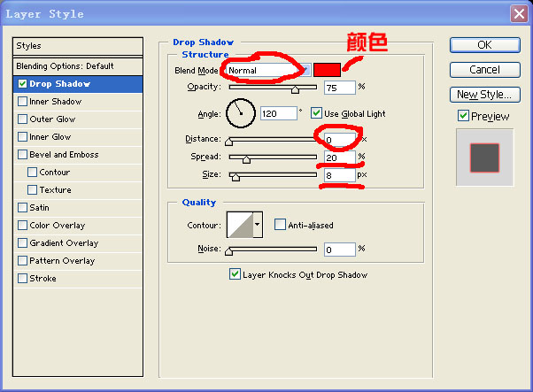Enable the Anti-aliased checkbox
The height and width of the screenshot is (392, 533).
tap(280, 225)
